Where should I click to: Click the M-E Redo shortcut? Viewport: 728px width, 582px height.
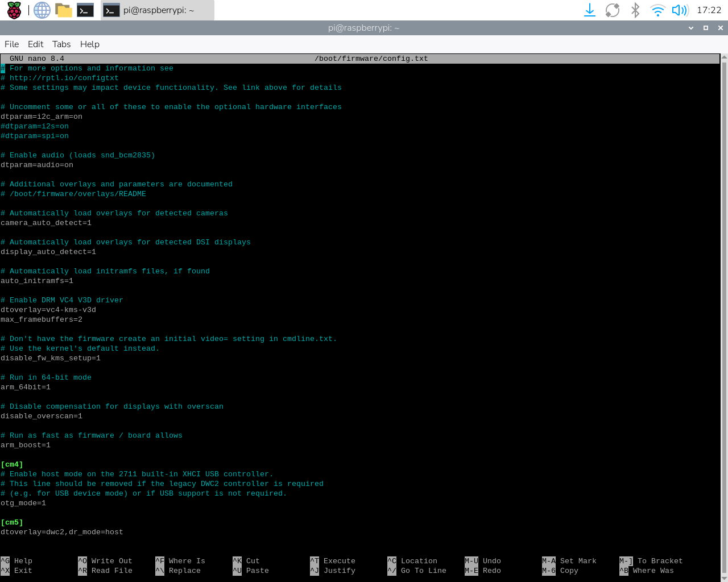483,571
